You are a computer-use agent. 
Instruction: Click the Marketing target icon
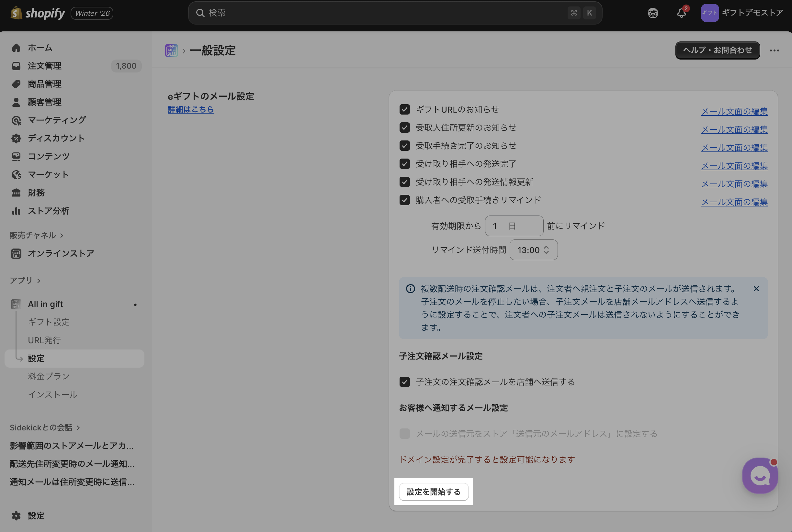tap(16, 120)
